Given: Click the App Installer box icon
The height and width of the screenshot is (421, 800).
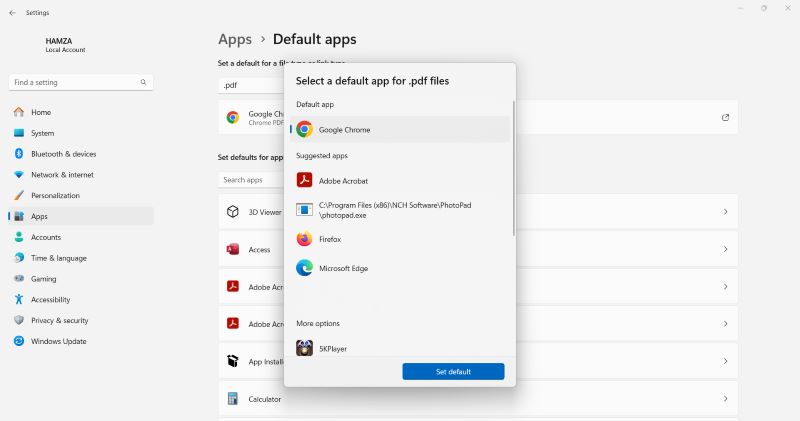Looking at the screenshot, I should point(233,361).
